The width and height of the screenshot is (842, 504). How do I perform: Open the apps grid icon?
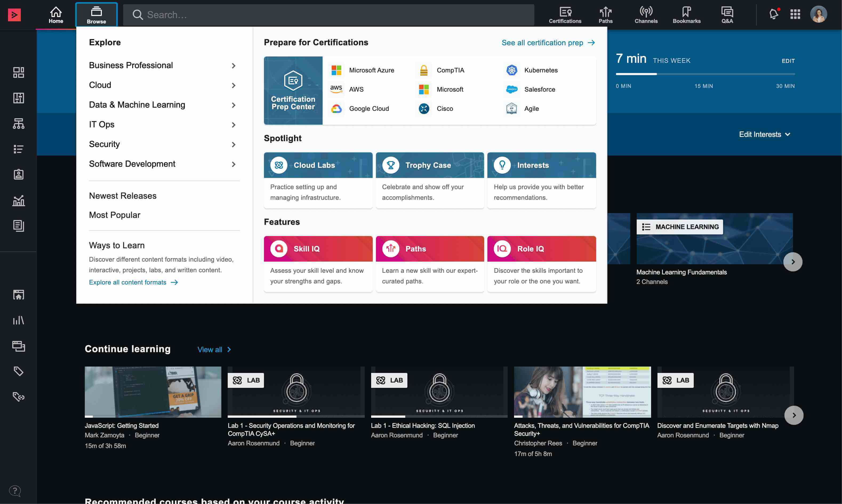pyautogui.click(x=795, y=14)
